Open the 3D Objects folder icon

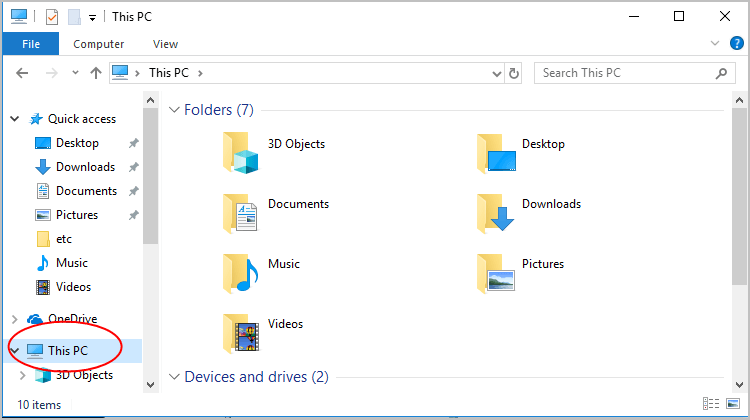(241, 153)
